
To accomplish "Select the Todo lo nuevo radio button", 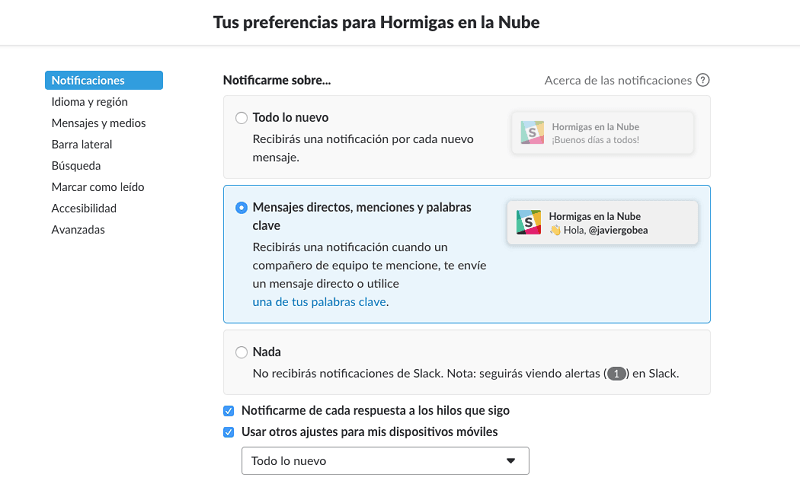I will click(241, 118).
